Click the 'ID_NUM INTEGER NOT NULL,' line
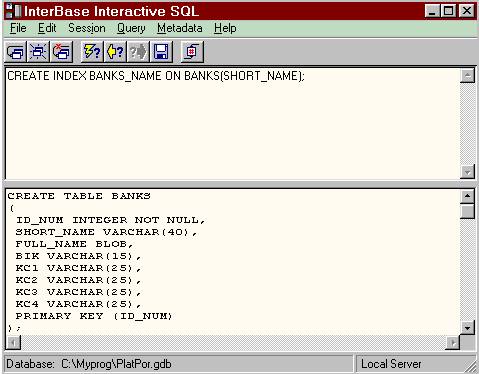The width and height of the screenshot is (479, 374). coord(110,220)
